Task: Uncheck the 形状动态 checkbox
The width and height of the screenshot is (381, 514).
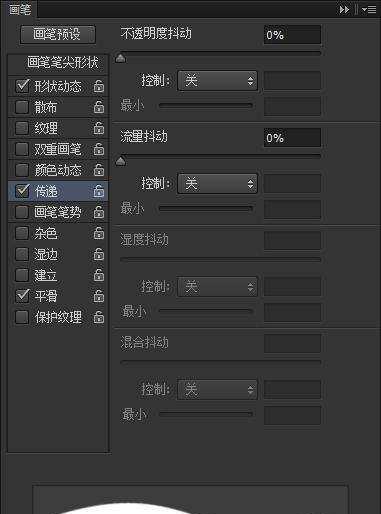Action: tap(22, 86)
